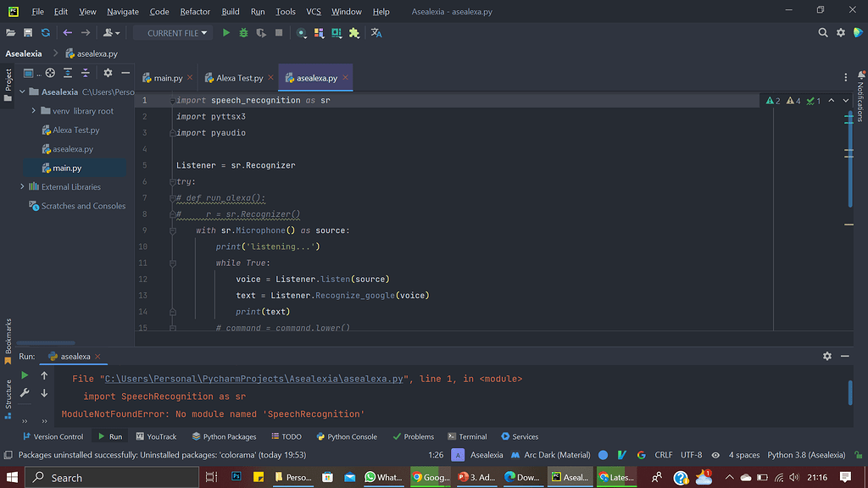Screen dimensions: 868x488
Task: Change Python 3.8 (Asealexia) interpreter in status bar
Action: pos(806,455)
